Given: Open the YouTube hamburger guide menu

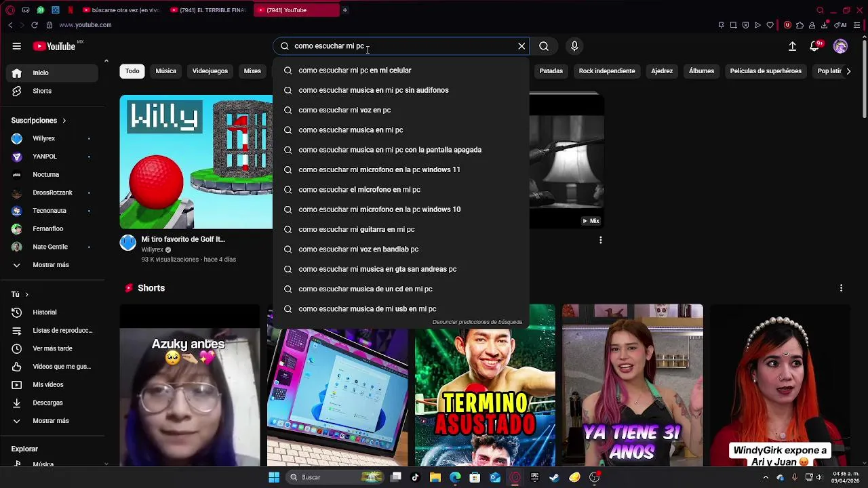Looking at the screenshot, I should point(16,46).
